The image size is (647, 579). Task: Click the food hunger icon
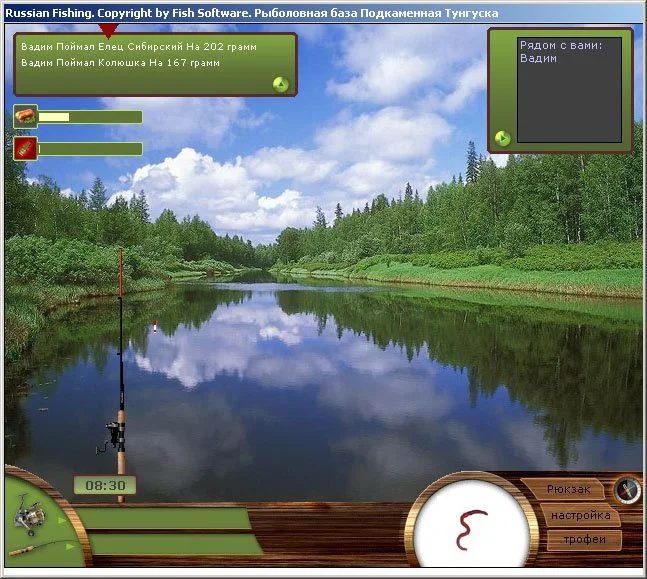click(25, 117)
